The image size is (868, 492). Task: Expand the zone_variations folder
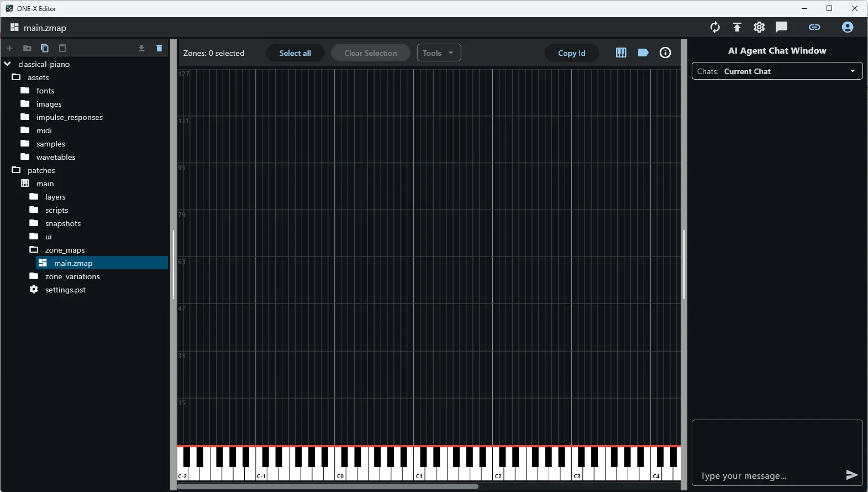tap(72, 276)
